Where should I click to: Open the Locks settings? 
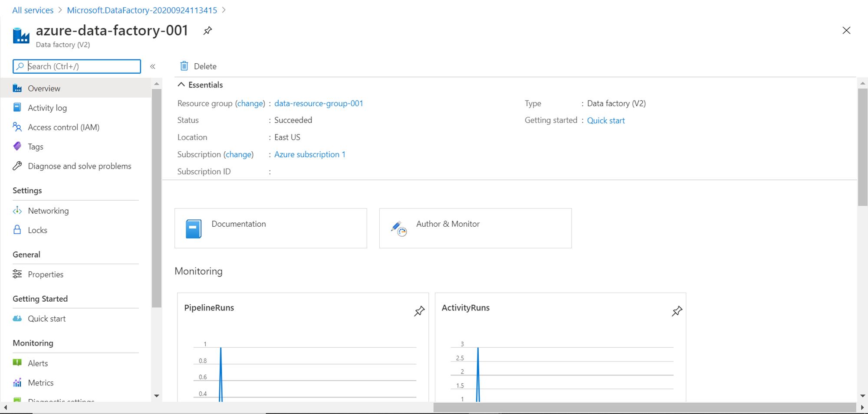37,230
